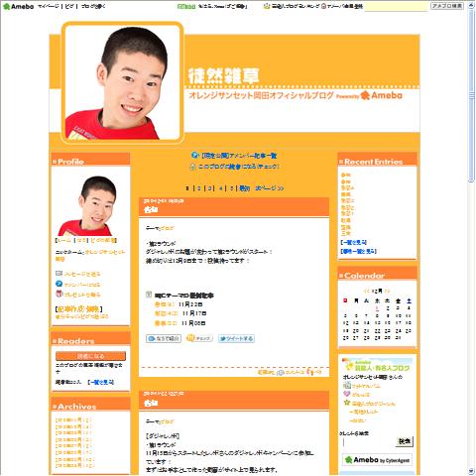This screenshot has height=476, width=476.
Task: Click the footprint ペタ icon under first post
Action: [x=309, y=372]
